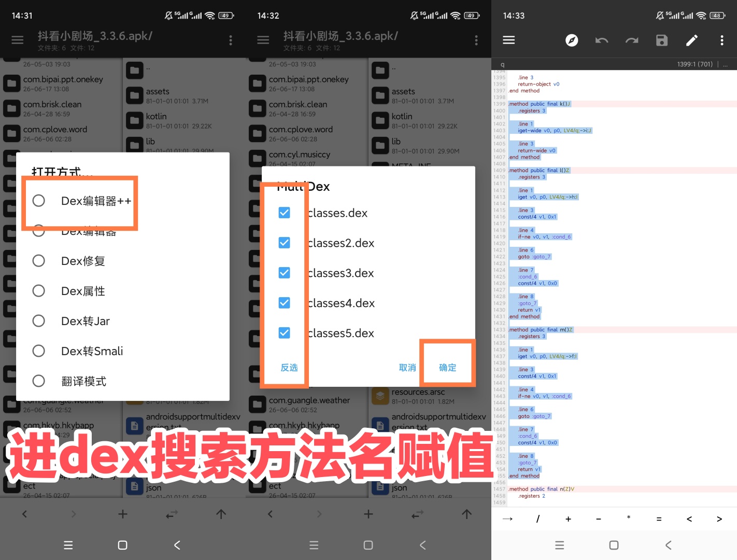The image size is (737, 560).
Task: Insert equals symbol from editor shortcut bar
Action: coord(659,519)
